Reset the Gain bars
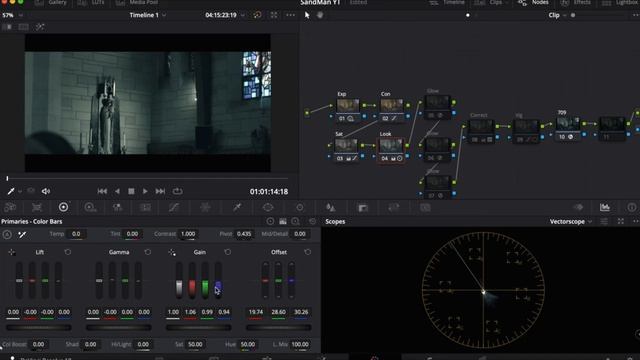The width and height of the screenshot is (640, 360). tap(228, 252)
